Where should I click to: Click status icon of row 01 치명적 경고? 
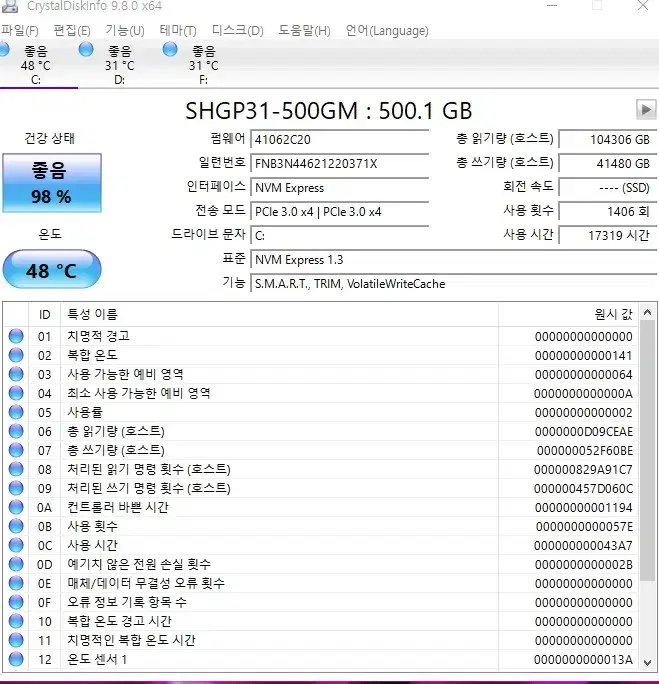(x=16, y=336)
